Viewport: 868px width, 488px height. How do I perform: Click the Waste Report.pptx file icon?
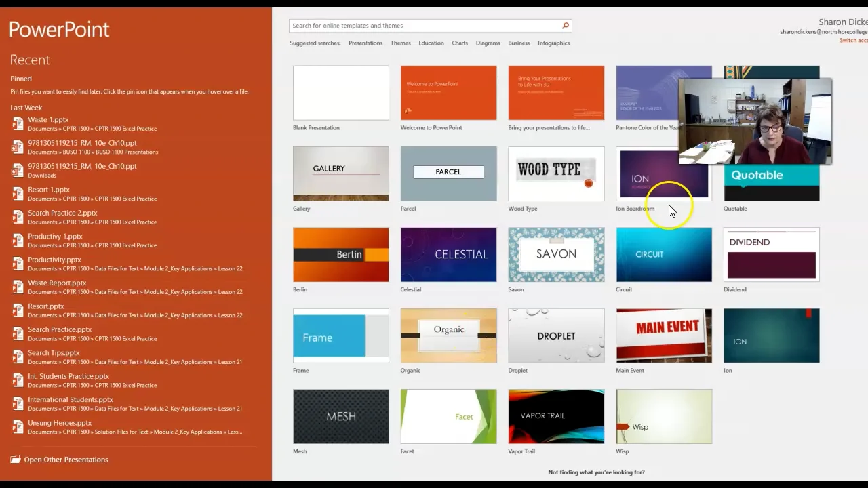(18, 287)
